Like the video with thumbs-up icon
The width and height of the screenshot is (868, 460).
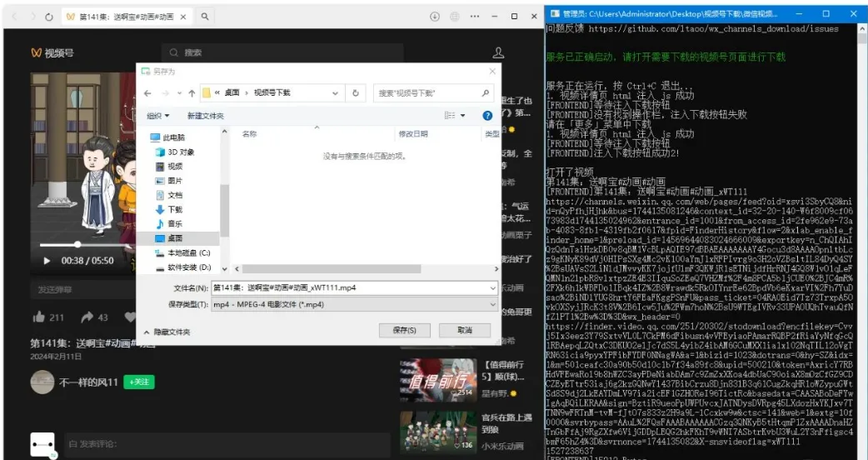click(38, 317)
